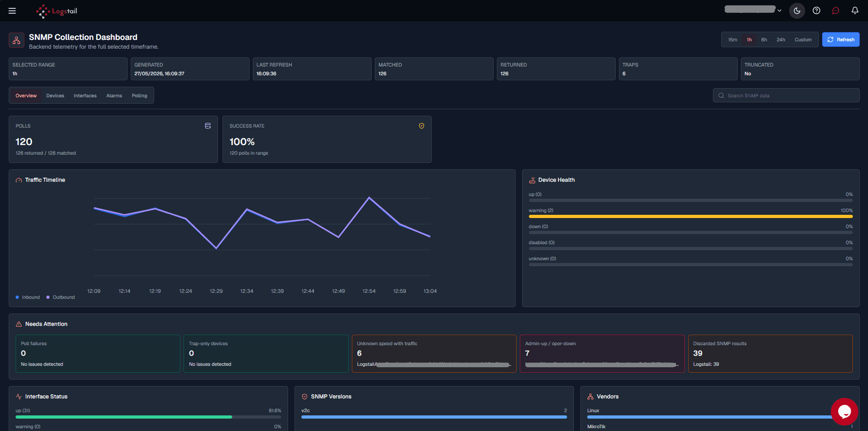Click the Polls card database icon

pyautogui.click(x=208, y=126)
